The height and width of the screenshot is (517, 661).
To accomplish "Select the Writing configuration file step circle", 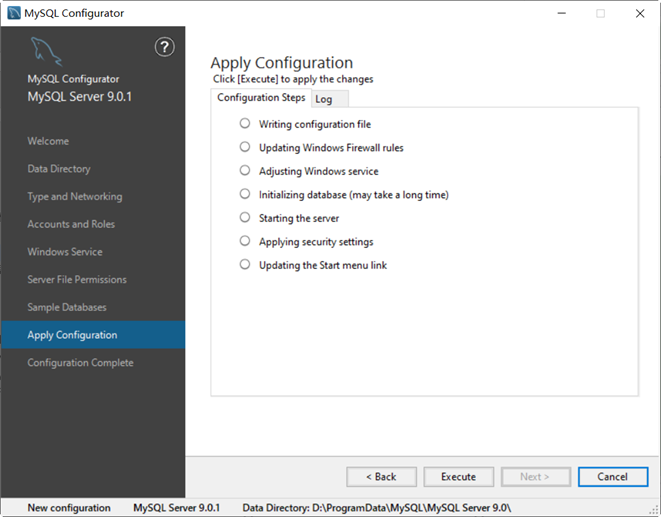I will [x=245, y=124].
